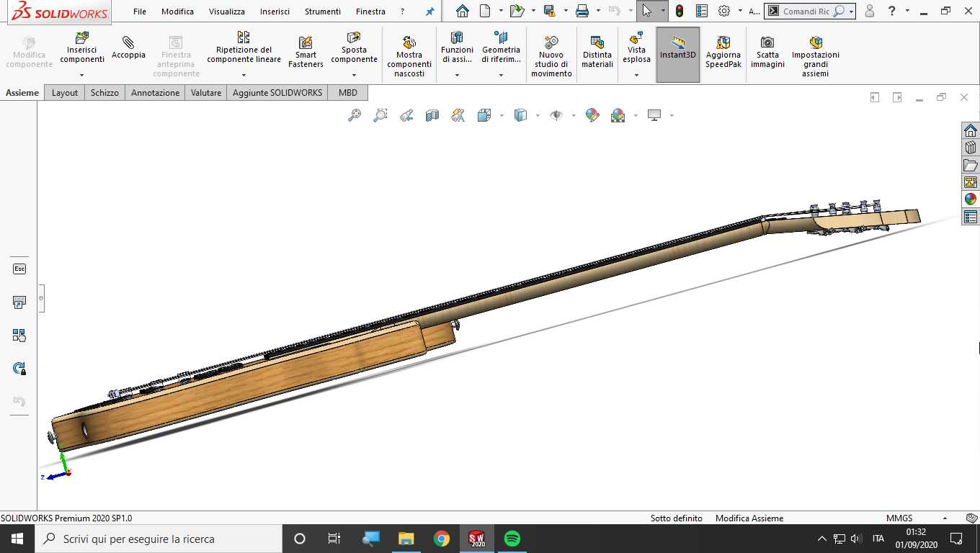Click the Inserisci componenti icon
980x553 pixels.
click(x=82, y=38)
